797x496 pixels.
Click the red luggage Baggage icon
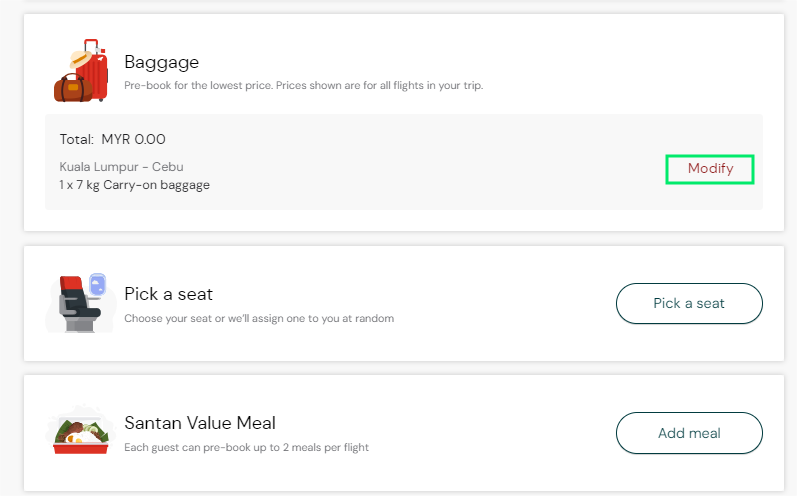81,71
